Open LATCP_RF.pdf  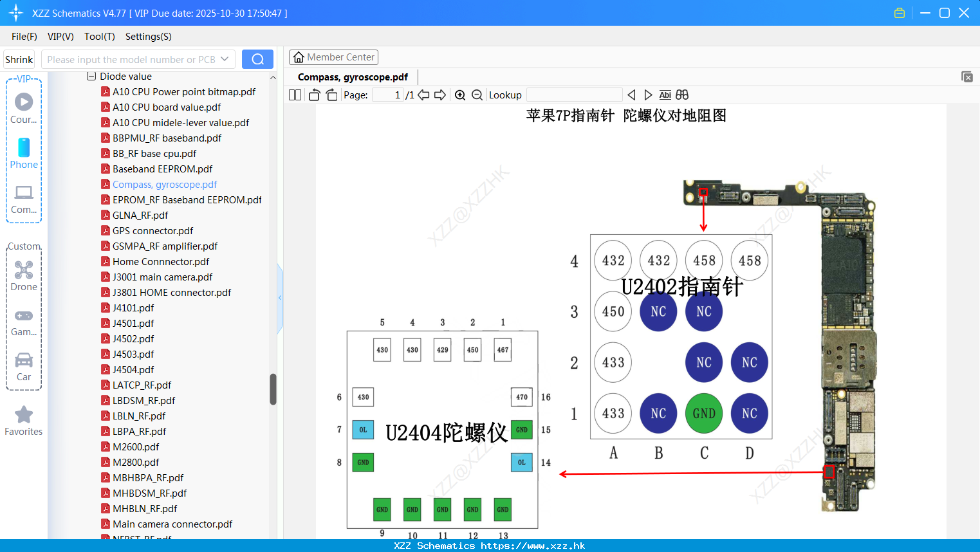[x=142, y=385]
